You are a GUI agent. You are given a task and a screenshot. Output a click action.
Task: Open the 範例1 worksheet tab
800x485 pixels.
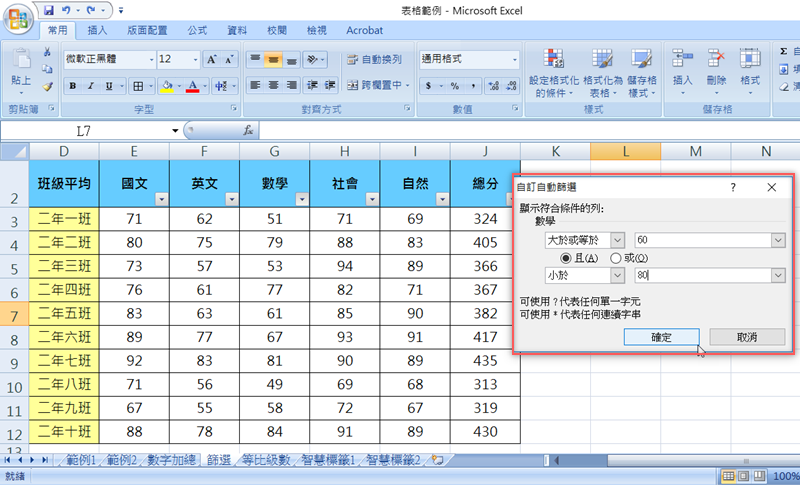81,459
